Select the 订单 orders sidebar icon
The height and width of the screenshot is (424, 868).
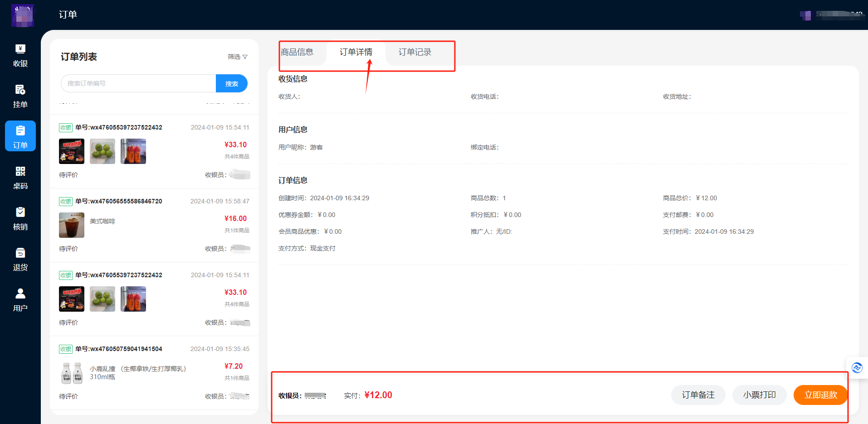click(20, 136)
